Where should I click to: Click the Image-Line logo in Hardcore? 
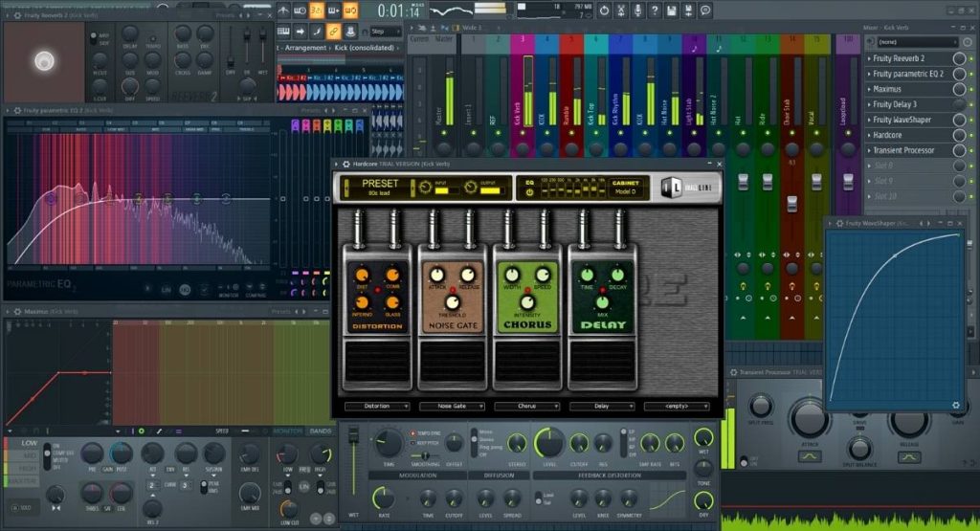(687, 188)
